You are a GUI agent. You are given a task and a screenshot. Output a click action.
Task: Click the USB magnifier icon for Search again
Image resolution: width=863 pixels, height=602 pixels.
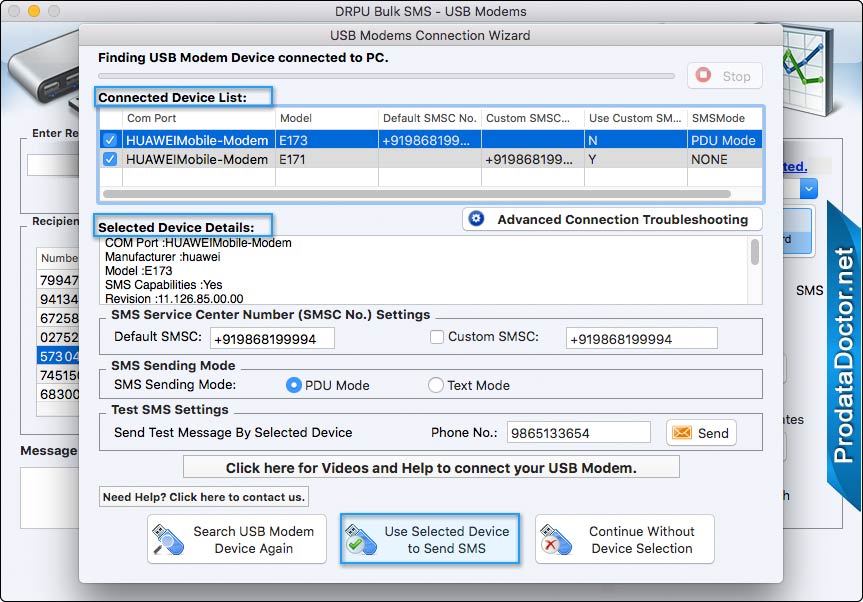click(167, 539)
